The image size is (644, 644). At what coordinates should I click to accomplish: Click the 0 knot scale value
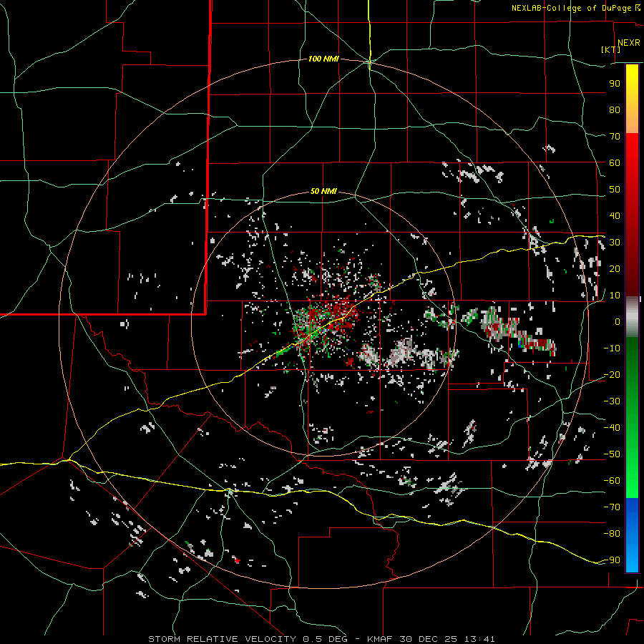click(618, 321)
